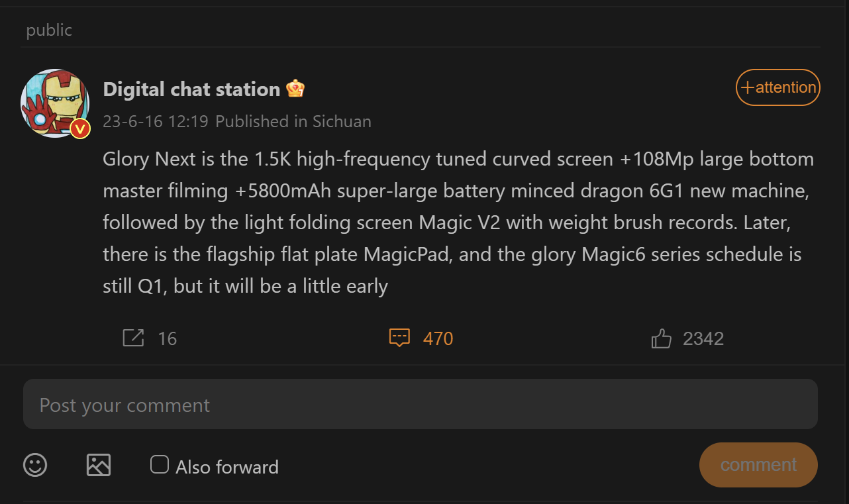Like the post with thumbs-up icon

(661, 339)
